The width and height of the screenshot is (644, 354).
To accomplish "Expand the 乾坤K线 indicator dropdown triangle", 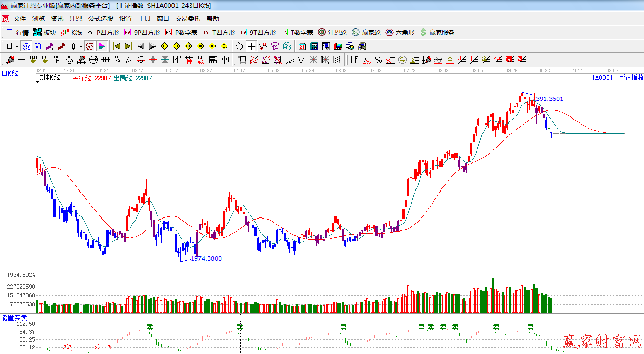I will tap(38, 82).
